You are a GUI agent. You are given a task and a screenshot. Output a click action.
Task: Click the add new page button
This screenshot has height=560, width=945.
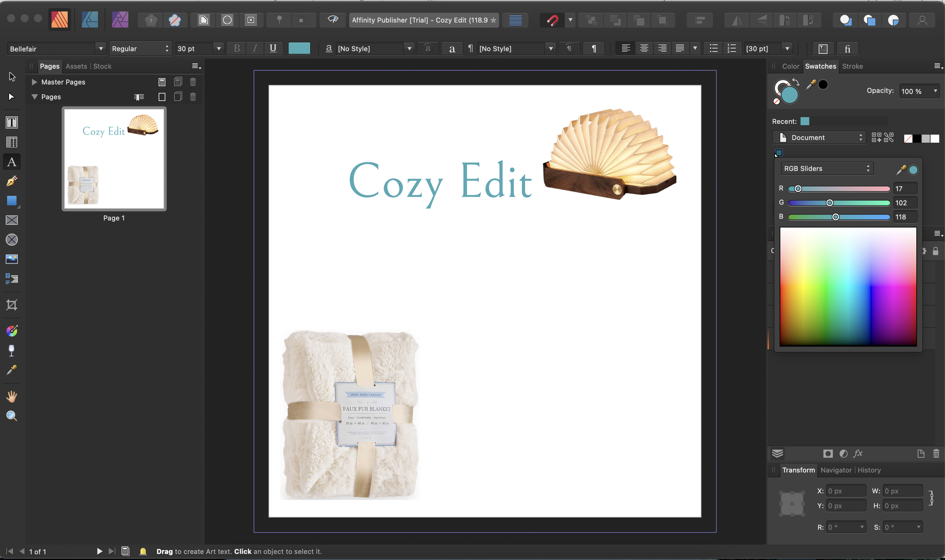click(x=162, y=97)
